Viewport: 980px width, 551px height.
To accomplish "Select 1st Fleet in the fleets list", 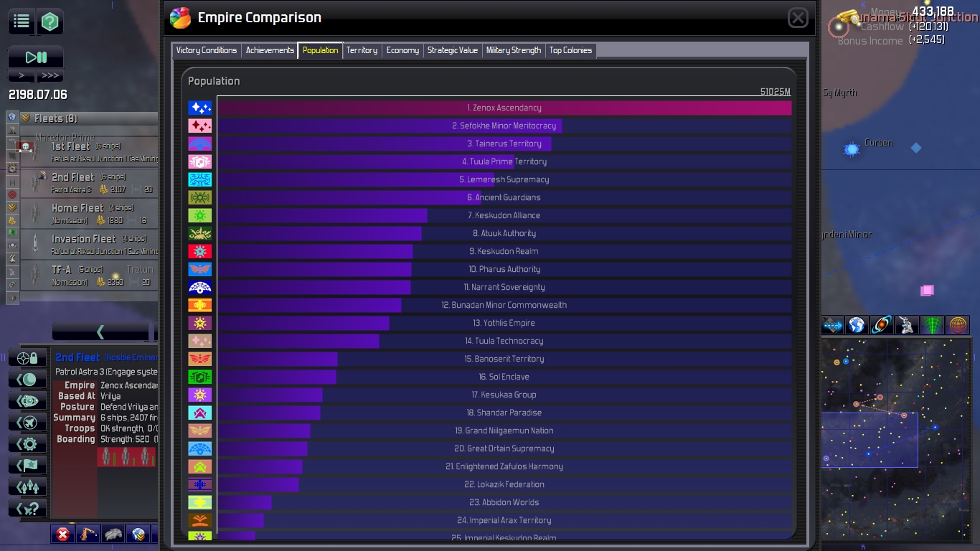I will 89,151.
